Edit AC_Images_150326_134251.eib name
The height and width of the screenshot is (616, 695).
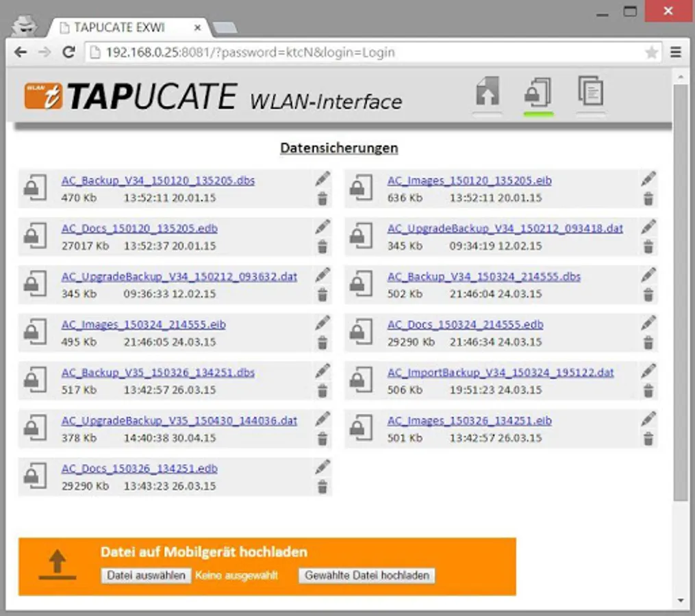click(x=648, y=419)
